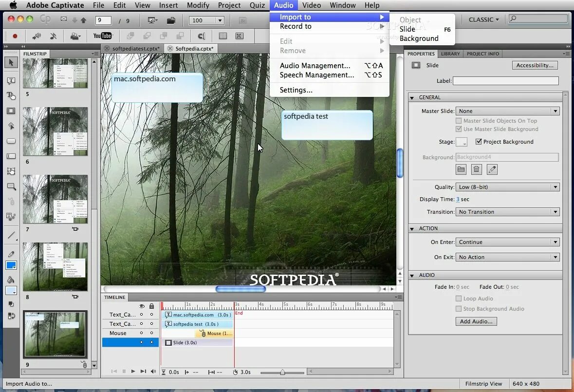Image resolution: width=574 pixels, height=392 pixels.
Task: Open audio Settings menu item
Action: pyautogui.click(x=330, y=90)
